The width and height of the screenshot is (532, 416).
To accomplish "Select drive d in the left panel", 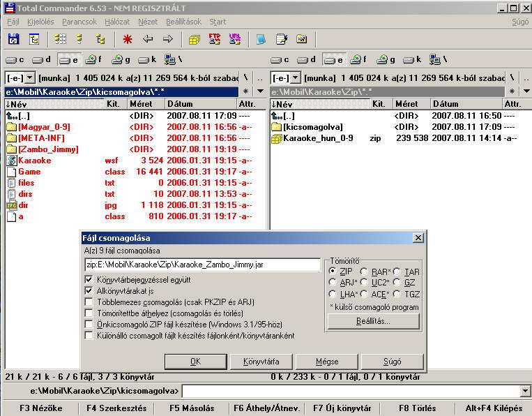I will (41, 60).
